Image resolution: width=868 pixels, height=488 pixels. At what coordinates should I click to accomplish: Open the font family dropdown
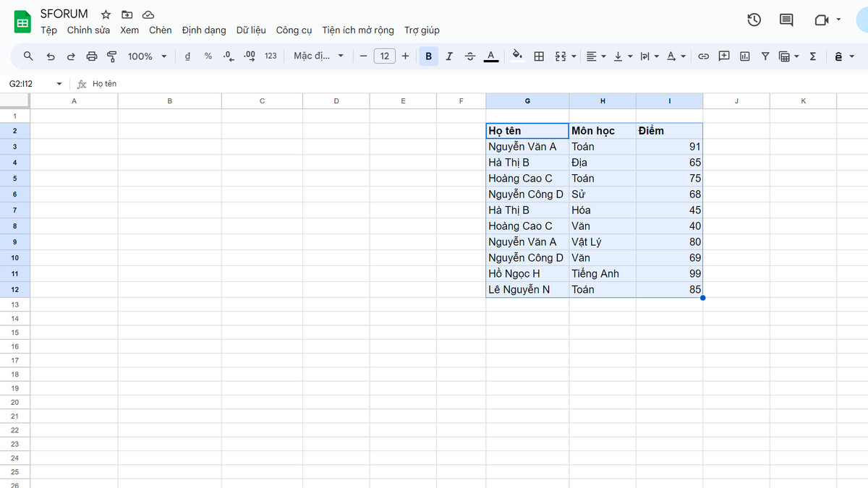click(319, 56)
